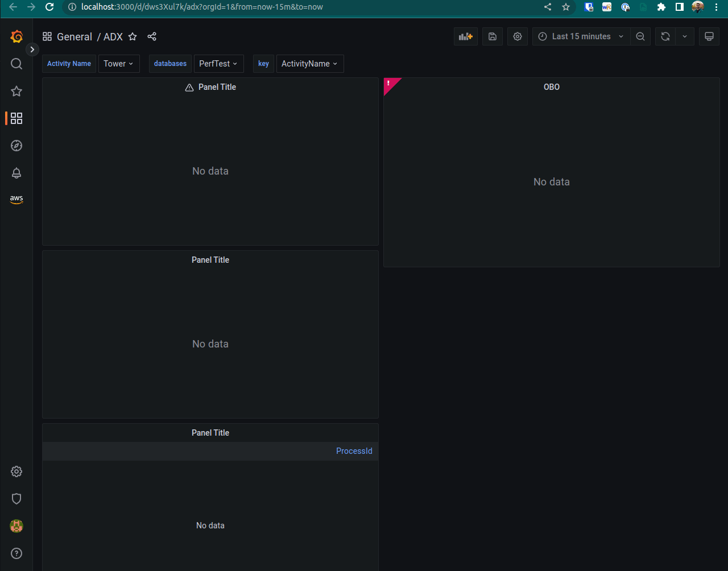The image size is (728, 571).
Task: Toggle the sidebar expand arrow
Action: click(x=32, y=49)
